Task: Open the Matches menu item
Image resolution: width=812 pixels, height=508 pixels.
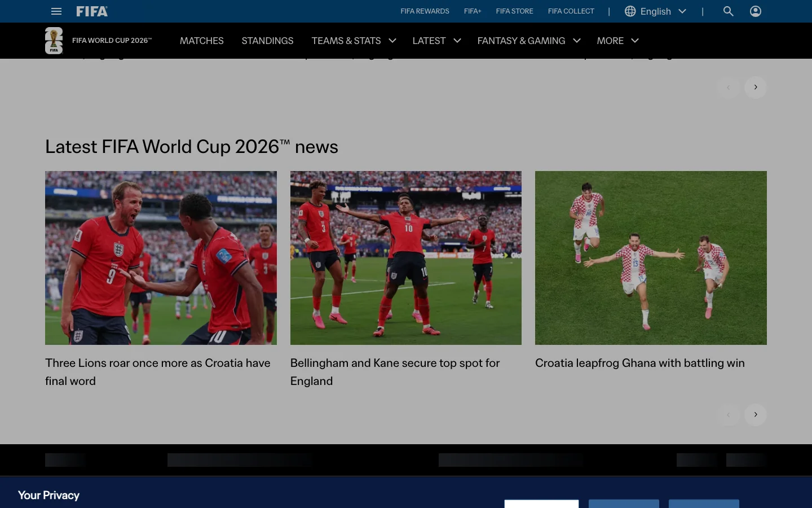Action: coord(202,41)
